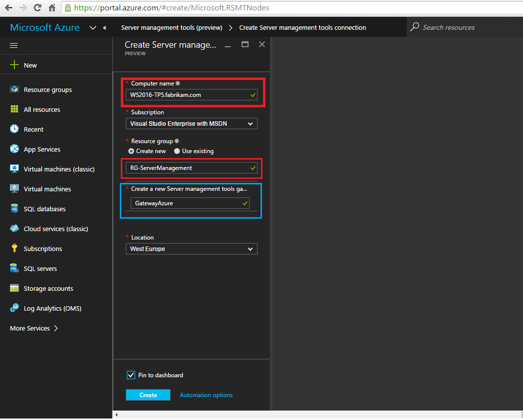523x420 pixels.
Task: Select the Create new radio button
Action: (x=131, y=151)
